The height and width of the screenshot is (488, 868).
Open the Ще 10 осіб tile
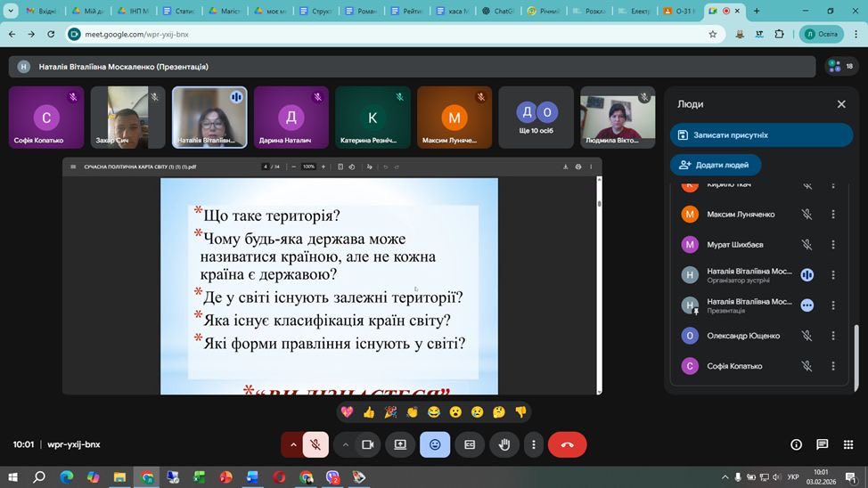[x=536, y=118]
